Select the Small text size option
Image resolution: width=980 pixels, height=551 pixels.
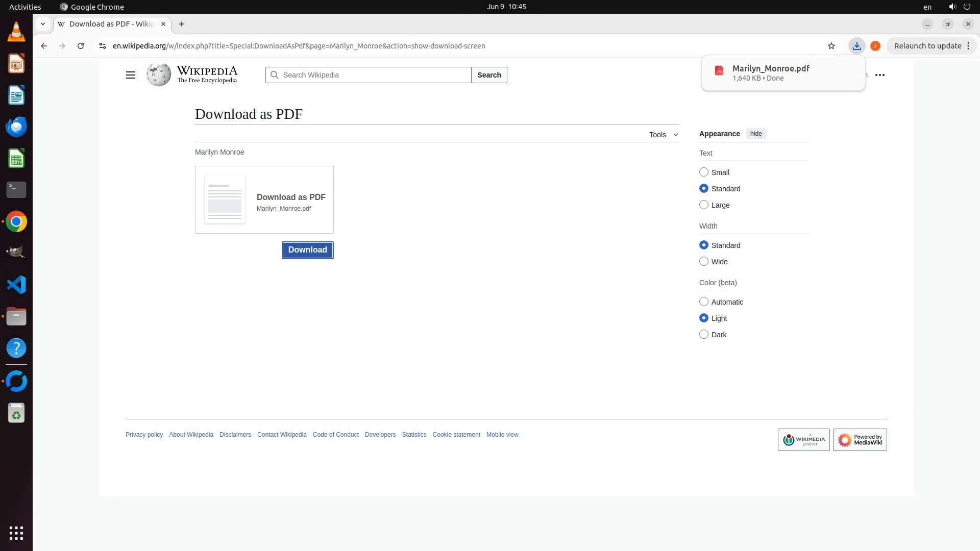[x=704, y=172]
